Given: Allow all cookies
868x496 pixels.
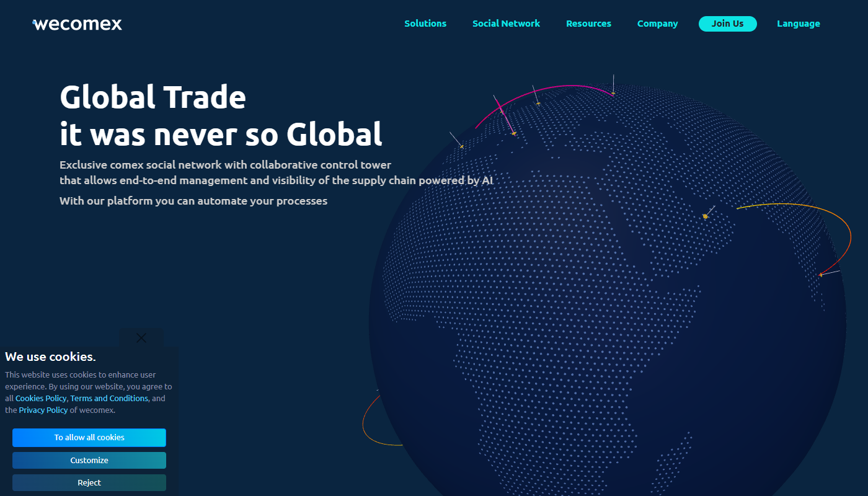Looking at the screenshot, I should coord(89,438).
